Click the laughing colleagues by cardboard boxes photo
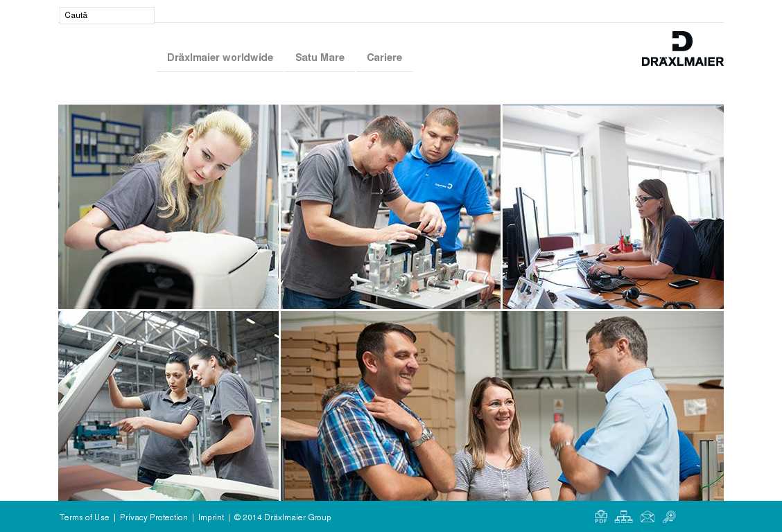782x532 pixels. click(502, 406)
